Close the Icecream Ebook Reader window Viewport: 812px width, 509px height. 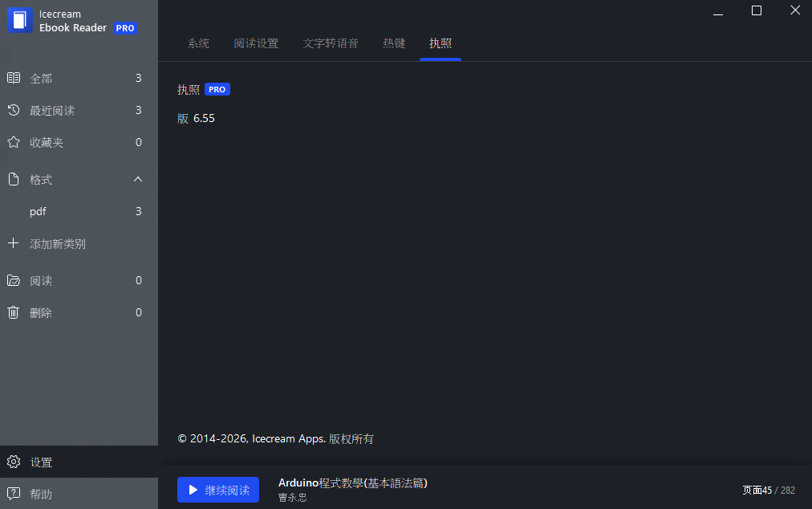[x=795, y=10]
